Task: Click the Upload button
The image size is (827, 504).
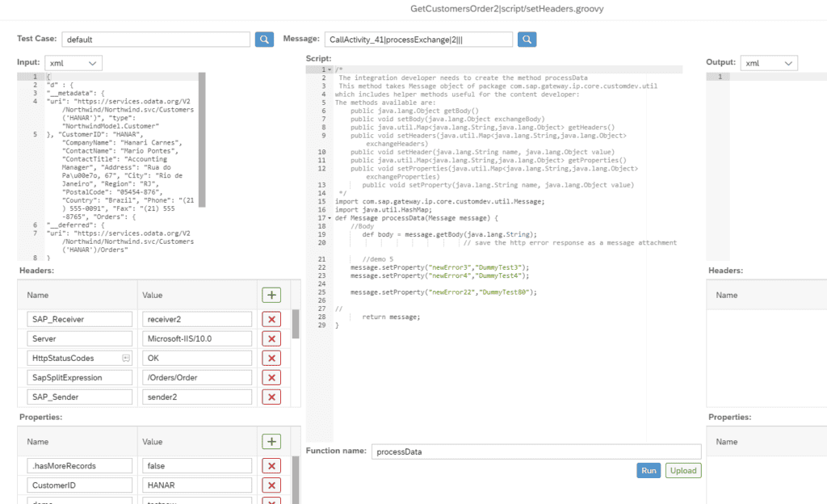Action: pyautogui.click(x=683, y=471)
